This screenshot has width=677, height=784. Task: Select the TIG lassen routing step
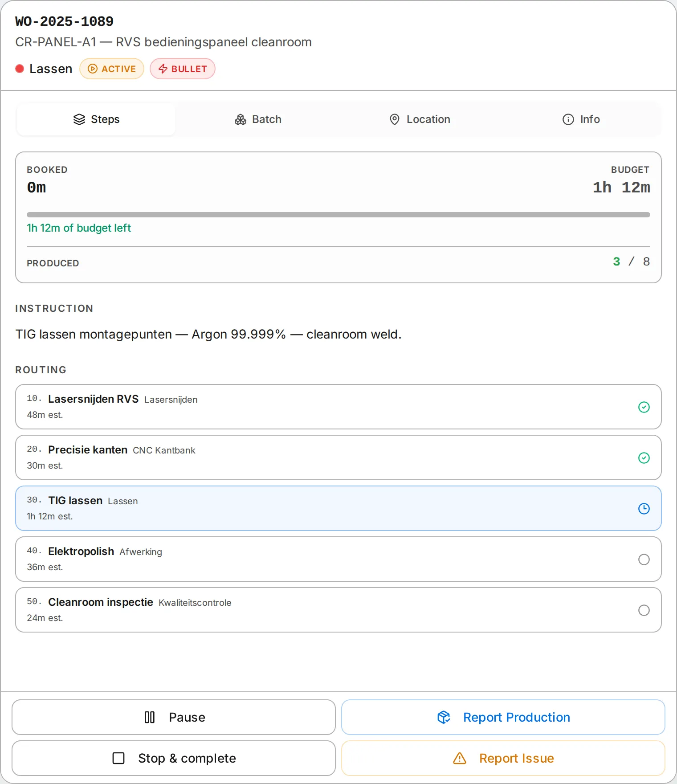338,508
